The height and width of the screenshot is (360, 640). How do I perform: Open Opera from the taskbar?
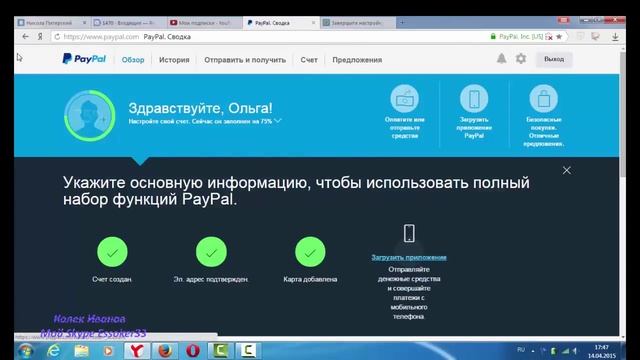coord(193,351)
